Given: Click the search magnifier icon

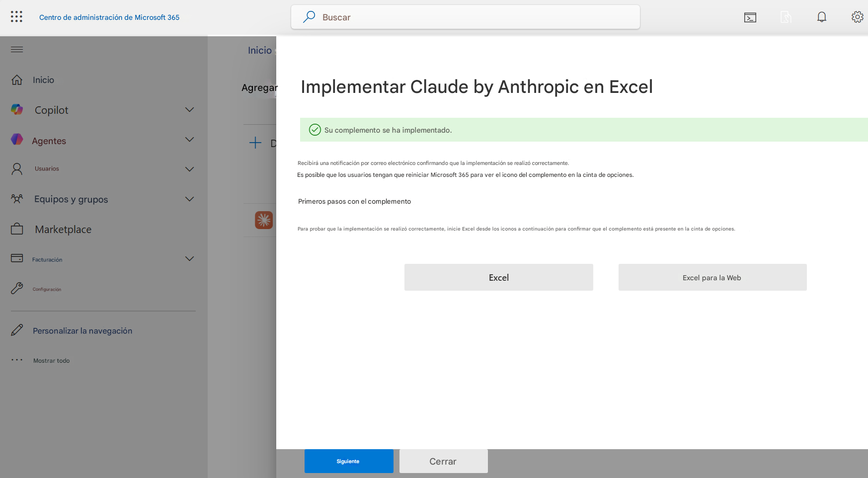Looking at the screenshot, I should click(x=309, y=17).
